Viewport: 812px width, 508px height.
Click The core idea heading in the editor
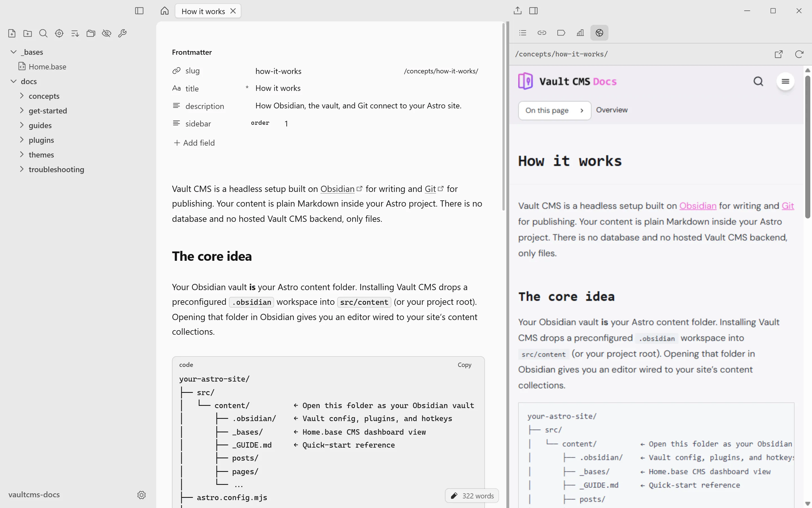[212, 256]
